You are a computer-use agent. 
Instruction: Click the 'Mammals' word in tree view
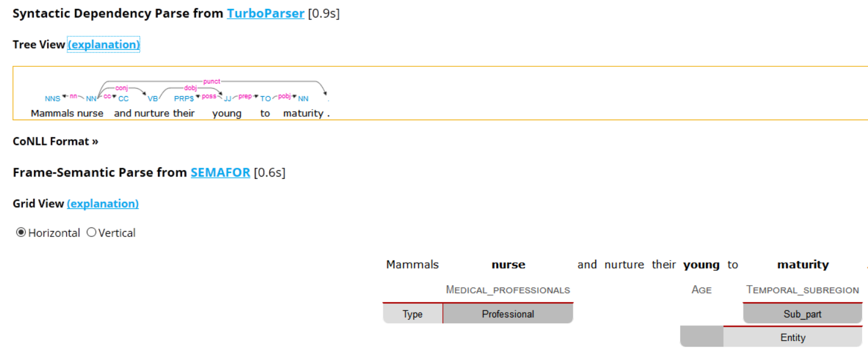pos(52,113)
